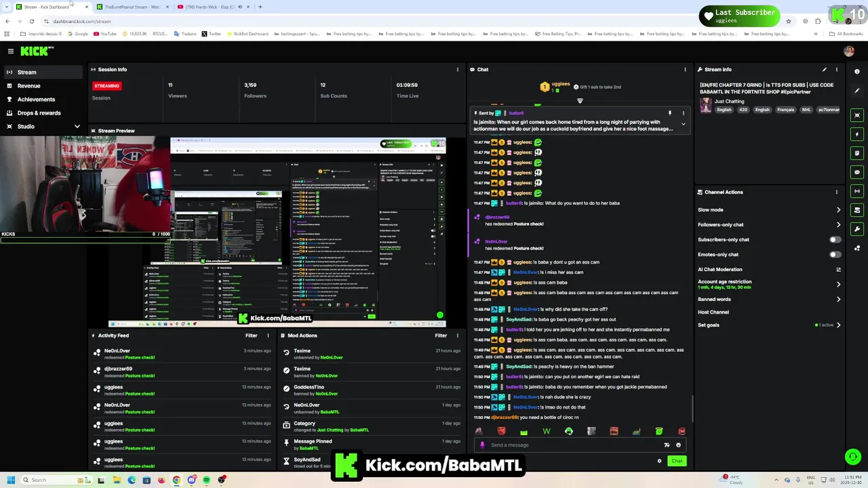Switch to TheBurntPeanut Stream browser tab
The image size is (868, 488).
tap(132, 7)
